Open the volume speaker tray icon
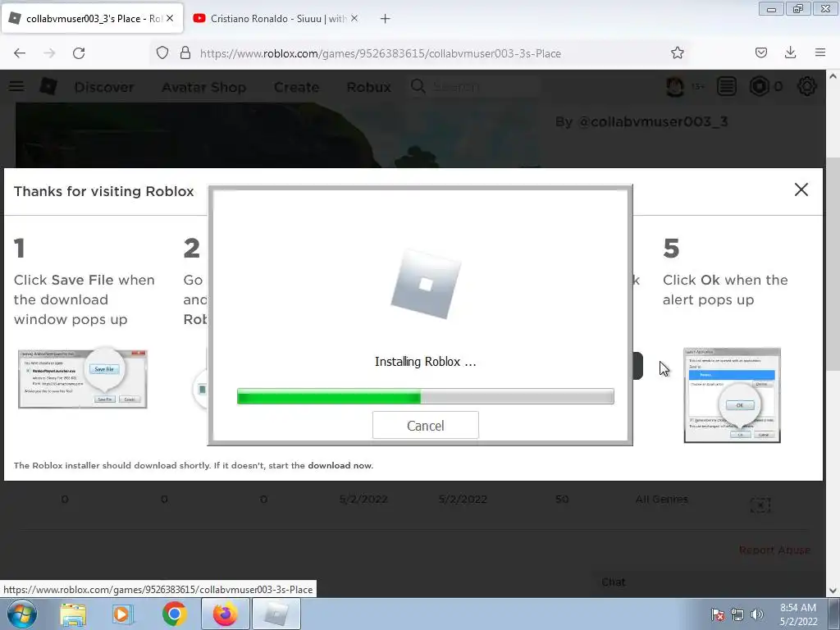840x630 pixels. (757, 614)
